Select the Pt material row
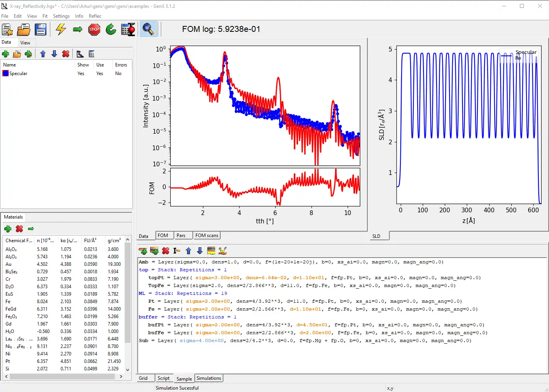This screenshot has height=392, width=549. (8, 361)
